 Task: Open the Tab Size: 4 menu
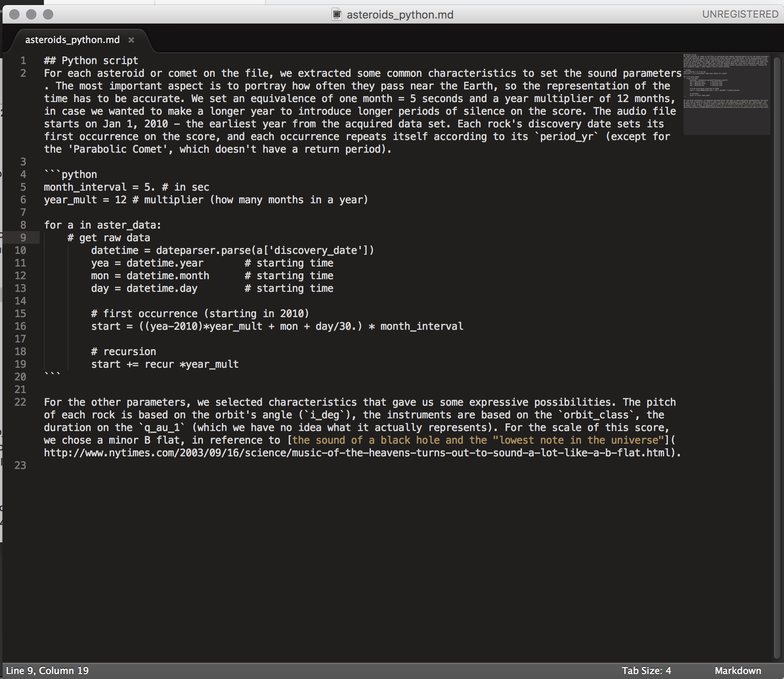[646, 671]
